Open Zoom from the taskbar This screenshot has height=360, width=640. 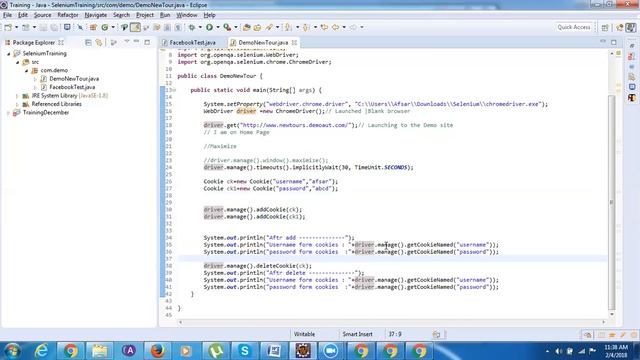tap(331, 351)
